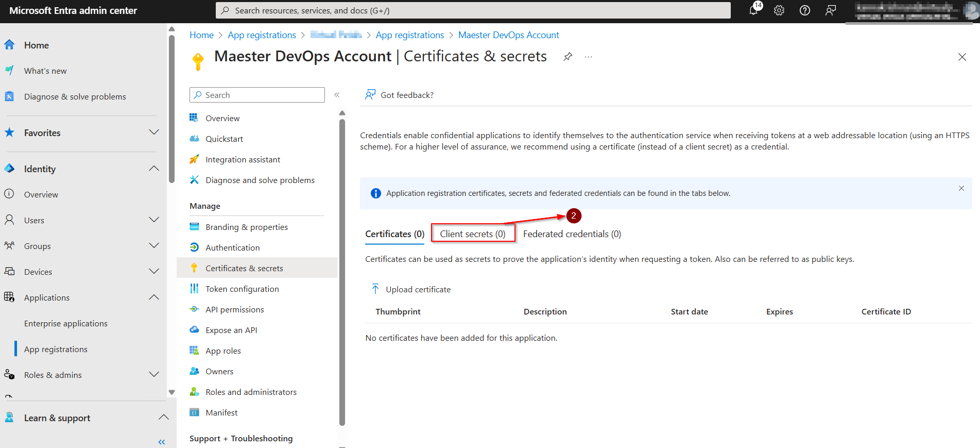Collapse the Applications menu
This screenshot has height=448, width=980.
(153, 297)
